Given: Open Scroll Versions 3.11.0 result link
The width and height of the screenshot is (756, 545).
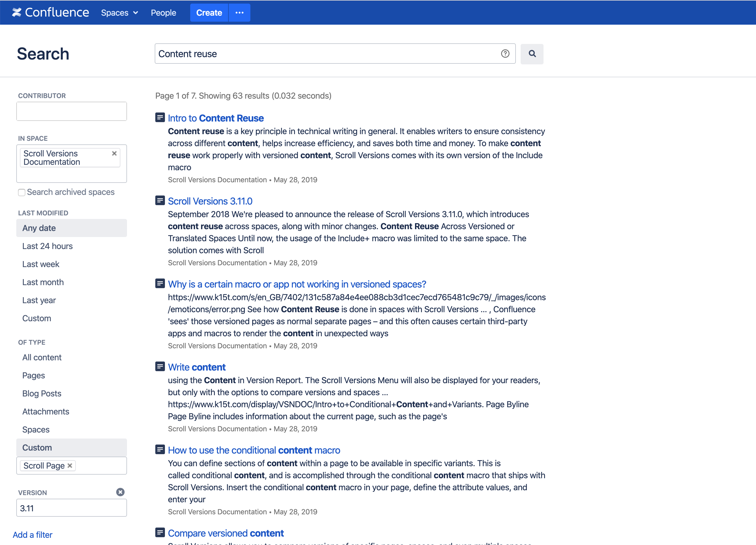Looking at the screenshot, I should tap(210, 201).
